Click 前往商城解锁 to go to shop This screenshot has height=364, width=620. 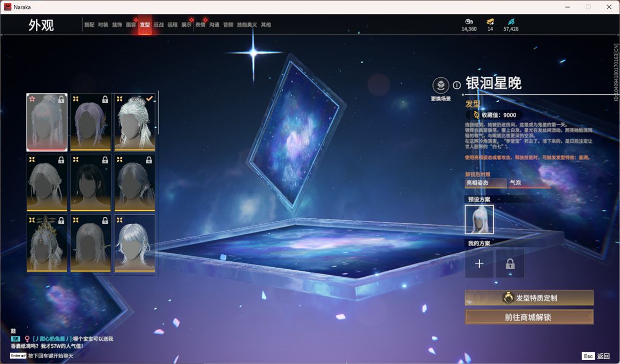click(529, 317)
